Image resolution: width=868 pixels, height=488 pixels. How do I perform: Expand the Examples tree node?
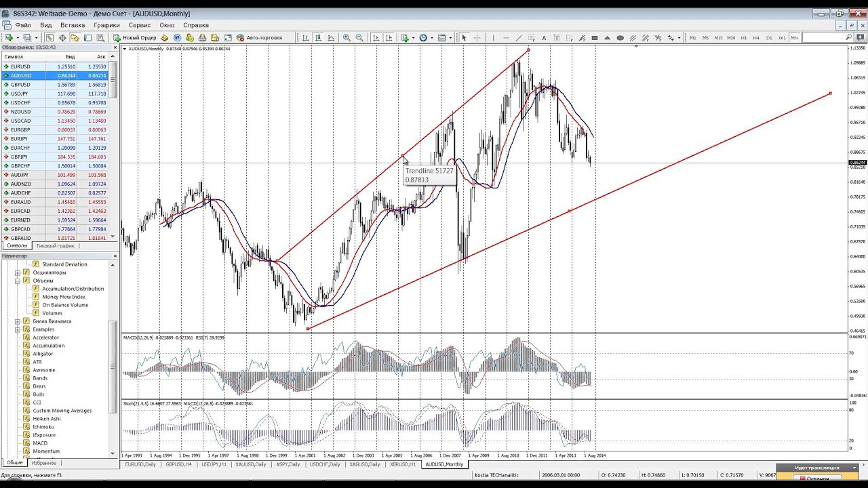pyautogui.click(x=18, y=329)
